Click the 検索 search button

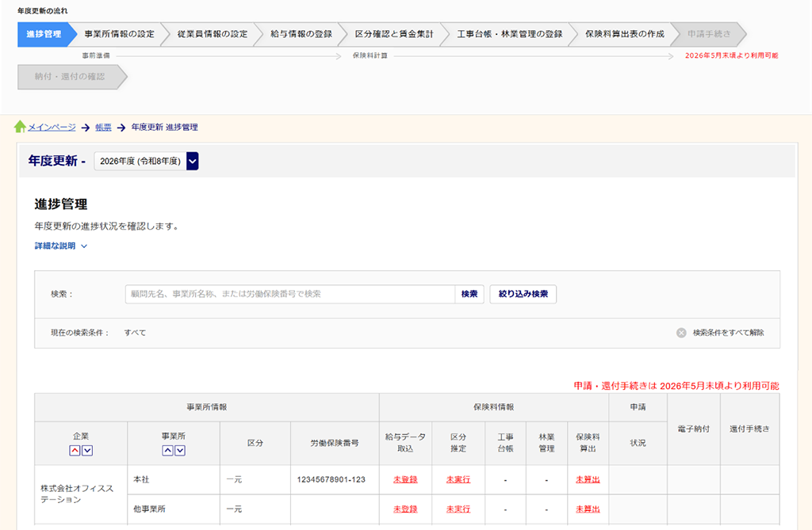[x=469, y=294]
